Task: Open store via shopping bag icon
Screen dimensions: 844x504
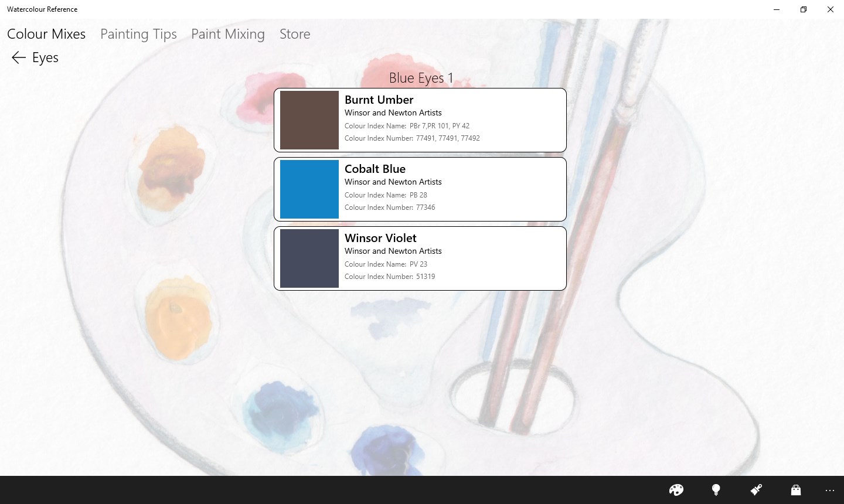Action: [795, 490]
